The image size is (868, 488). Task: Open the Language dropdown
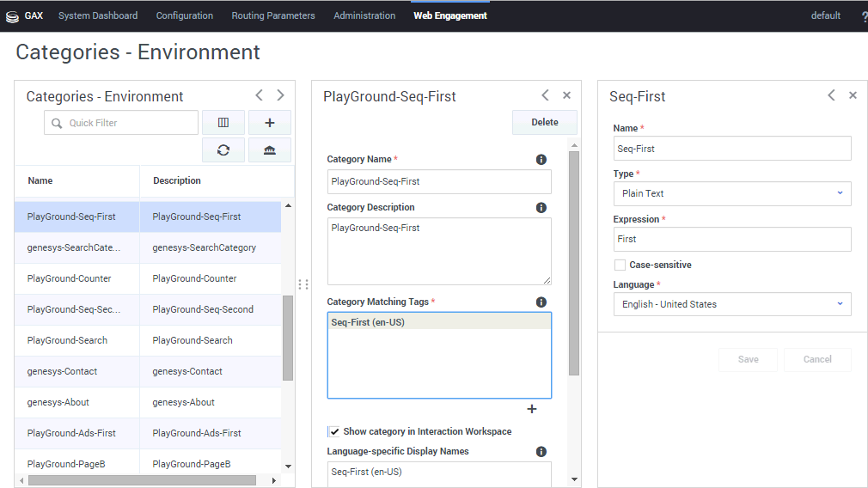(x=732, y=304)
